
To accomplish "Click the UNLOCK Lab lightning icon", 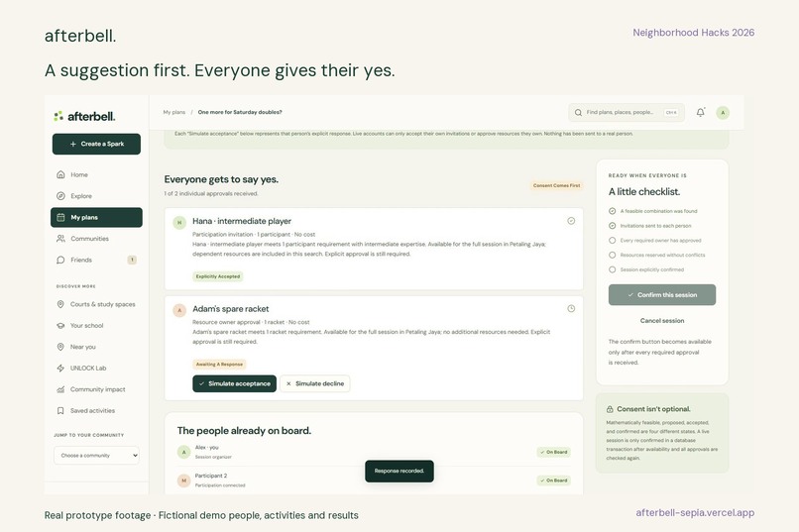I will [x=60, y=369].
